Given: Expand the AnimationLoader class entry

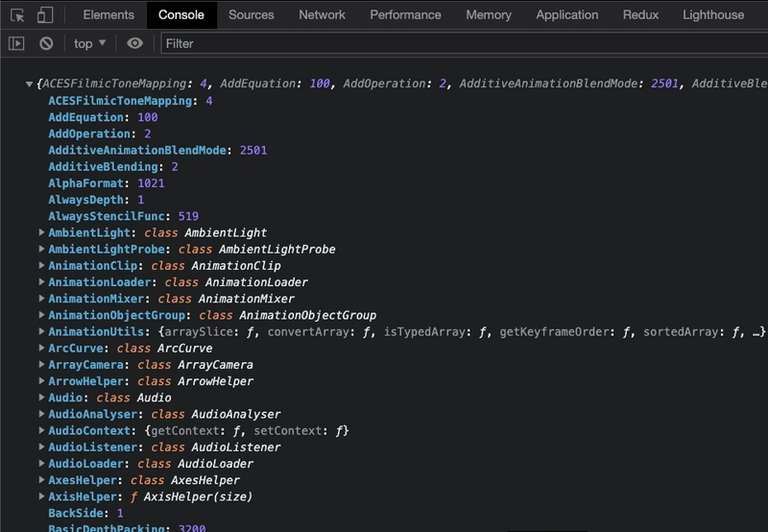Looking at the screenshot, I should [41, 281].
